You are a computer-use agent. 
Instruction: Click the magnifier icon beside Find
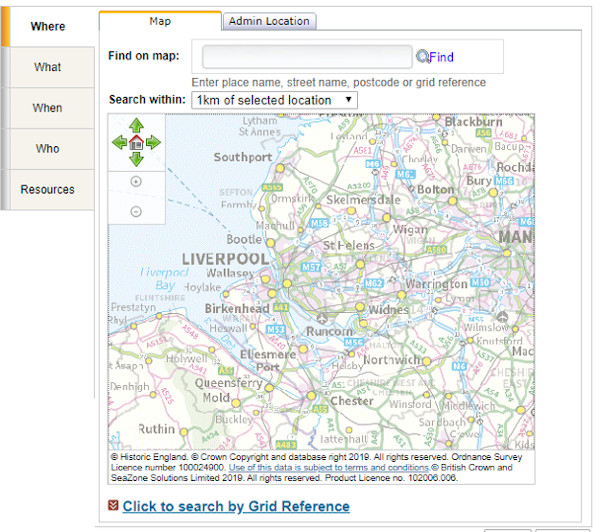point(422,57)
